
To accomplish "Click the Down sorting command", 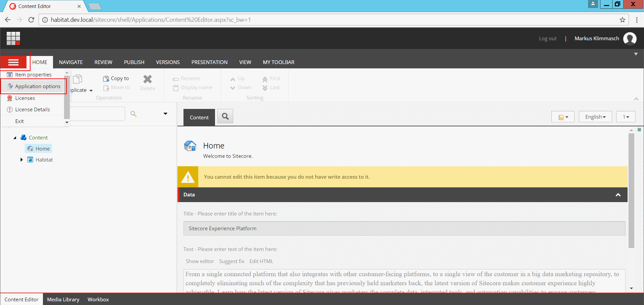I will click(241, 87).
